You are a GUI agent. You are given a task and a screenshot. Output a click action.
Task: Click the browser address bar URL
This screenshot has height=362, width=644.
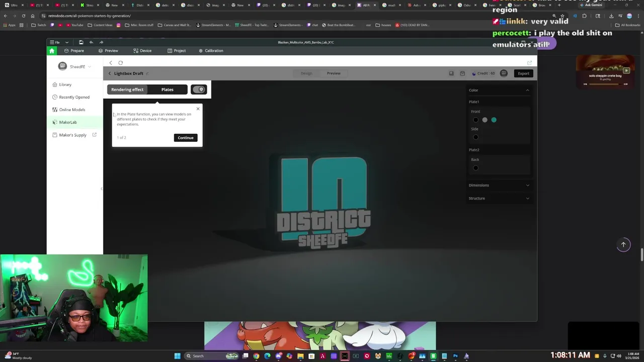pyautogui.click(x=90, y=16)
